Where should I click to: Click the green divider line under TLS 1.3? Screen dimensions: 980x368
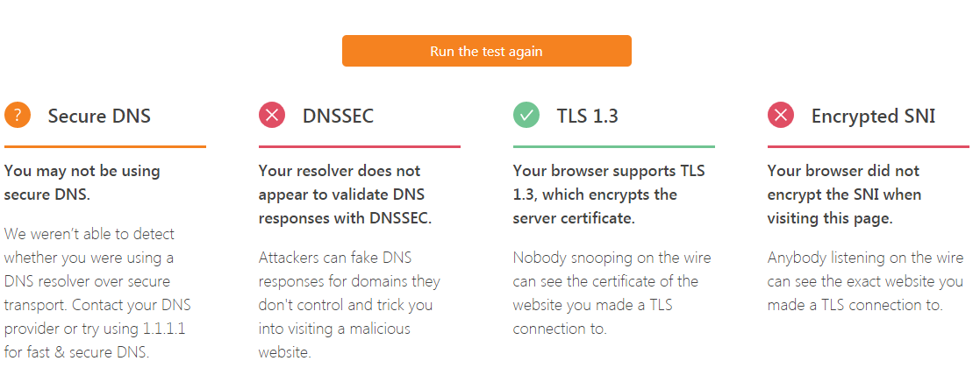pos(614,146)
